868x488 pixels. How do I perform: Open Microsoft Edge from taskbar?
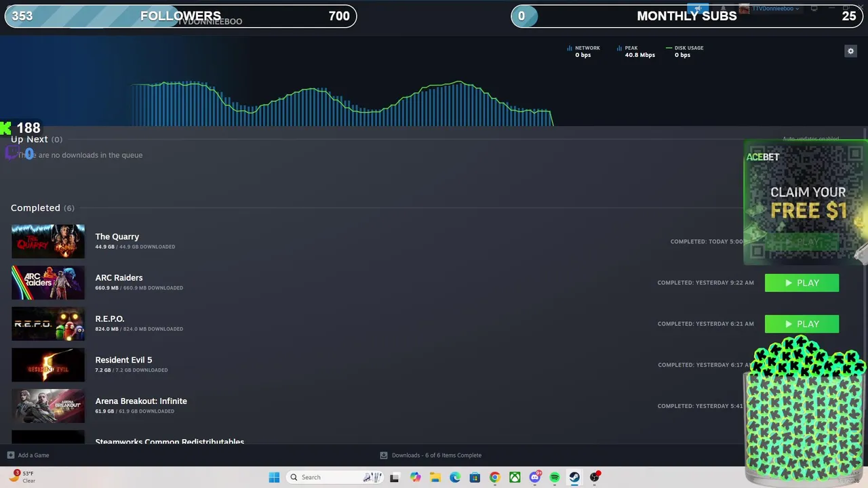(455, 477)
